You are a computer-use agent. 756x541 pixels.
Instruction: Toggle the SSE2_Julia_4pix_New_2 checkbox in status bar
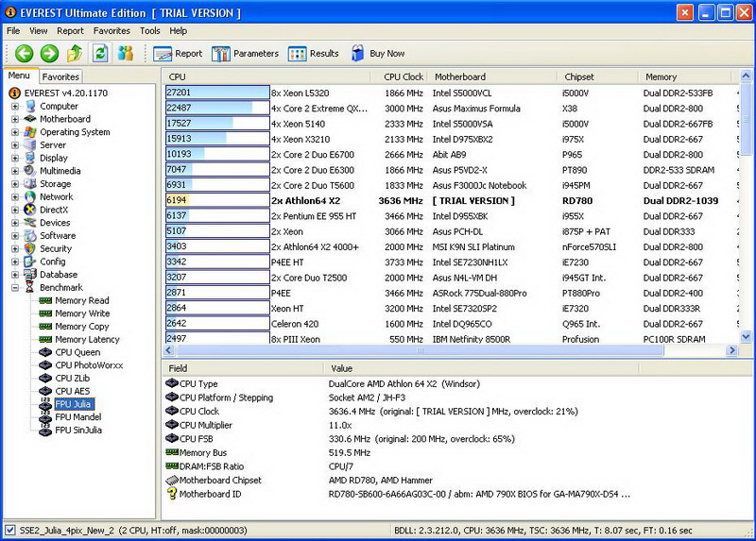click(x=10, y=531)
